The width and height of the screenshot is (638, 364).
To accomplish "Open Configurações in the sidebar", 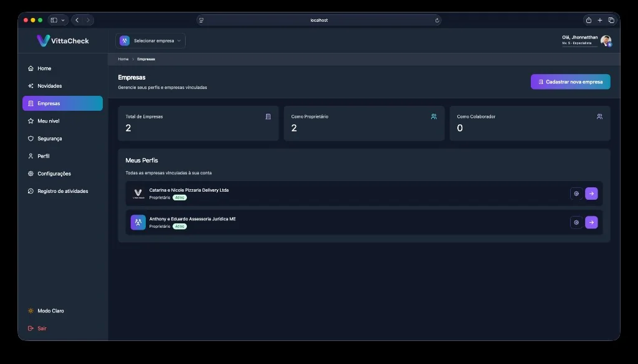I will pyautogui.click(x=62, y=174).
